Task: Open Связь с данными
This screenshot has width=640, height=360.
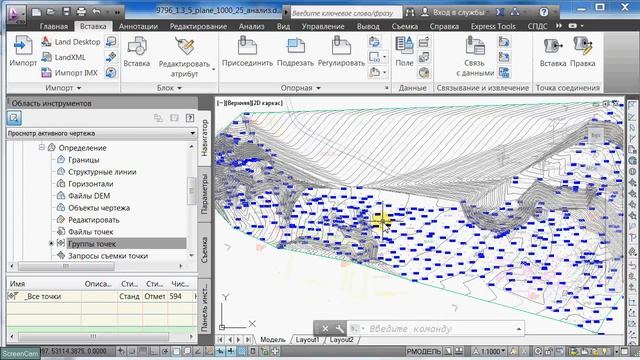Action: pos(475,56)
